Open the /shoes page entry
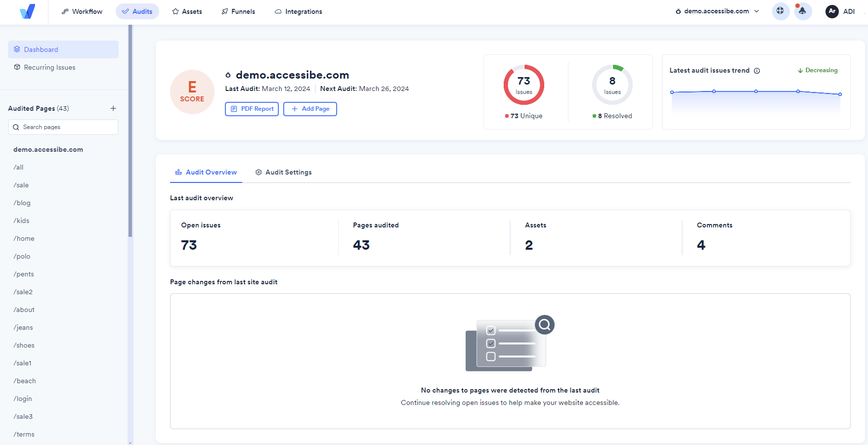 24,345
